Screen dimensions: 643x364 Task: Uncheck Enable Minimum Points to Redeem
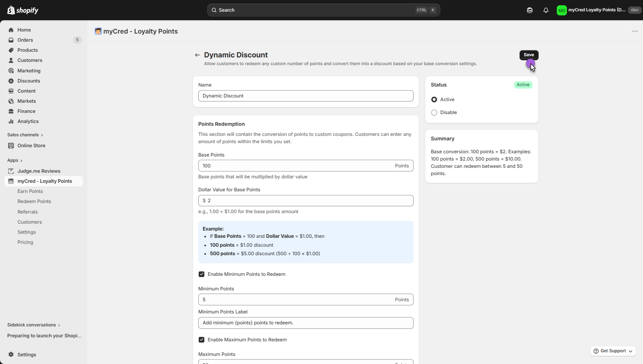[x=202, y=274]
